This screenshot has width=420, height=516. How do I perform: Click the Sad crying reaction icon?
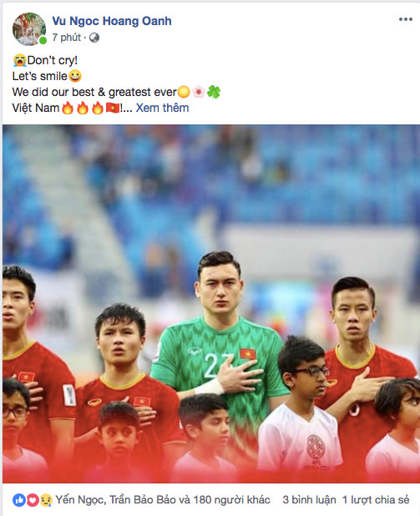tap(46, 500)
